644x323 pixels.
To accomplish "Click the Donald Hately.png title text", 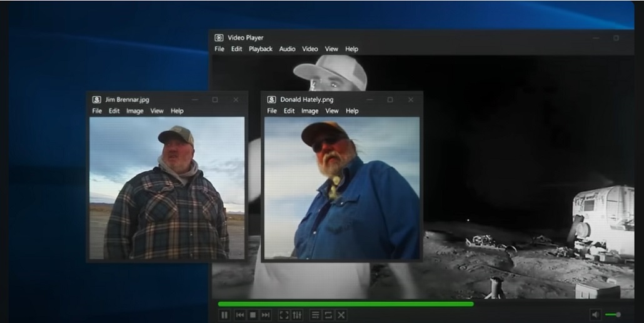I will coord(307,100).
